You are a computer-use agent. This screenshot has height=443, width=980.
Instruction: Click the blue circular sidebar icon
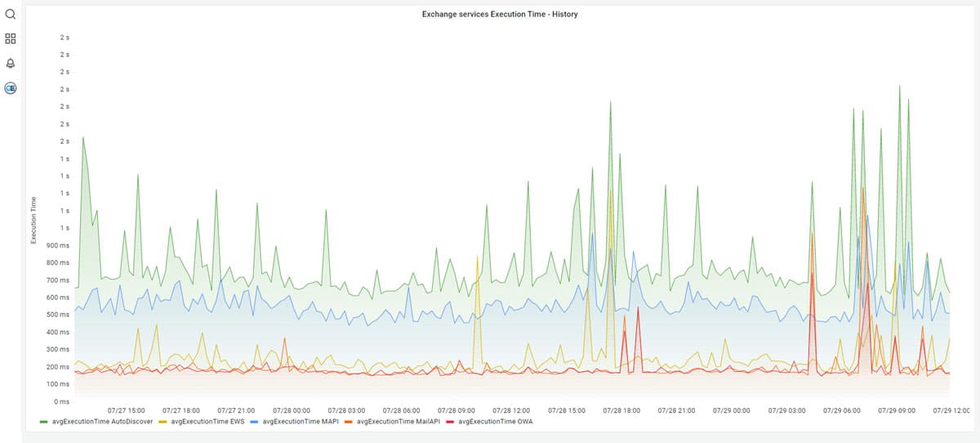(x=11, y=87)
